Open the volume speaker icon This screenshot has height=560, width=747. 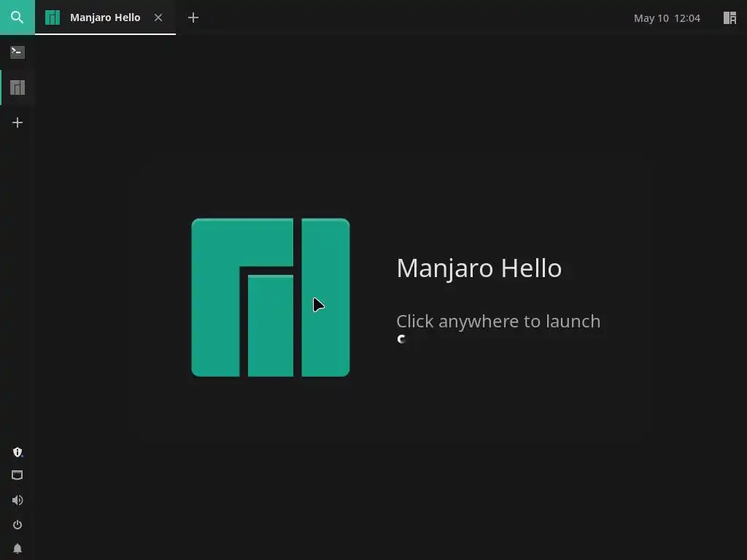18,500
